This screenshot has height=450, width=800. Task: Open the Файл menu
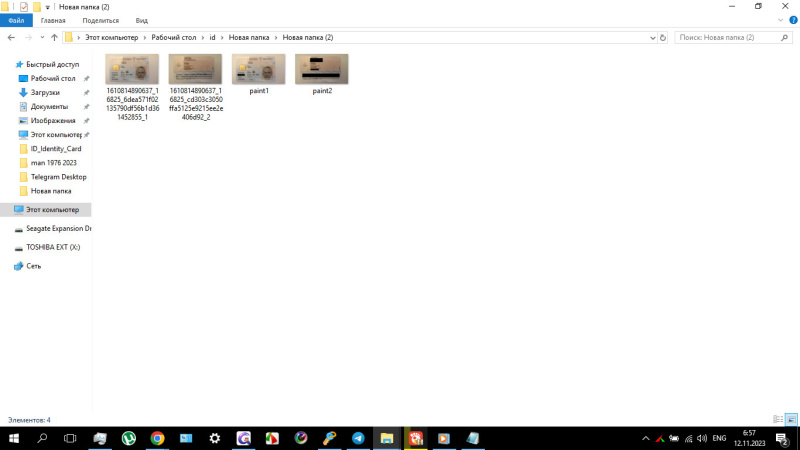pos(16,20)
